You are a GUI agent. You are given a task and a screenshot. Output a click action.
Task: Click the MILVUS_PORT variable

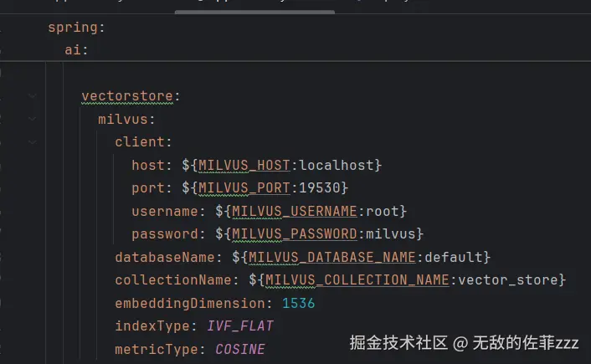pos(244,187)
